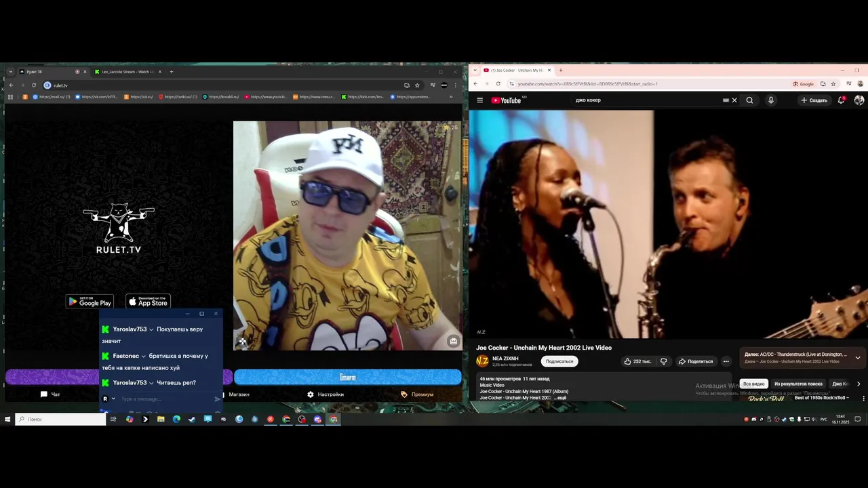Start voice search via YouTube microphone icon

pos(770,100)
